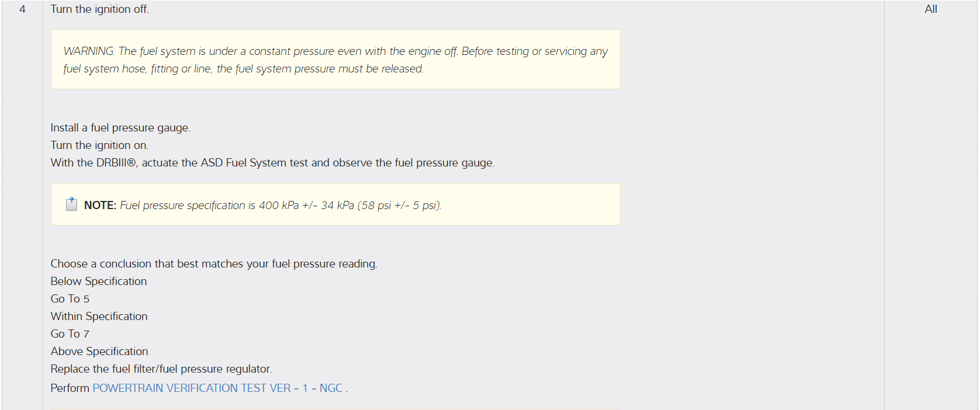Open the POWERTRAIN VERIFICATION TEST VER-1 link
This screenshot has height=410, width=980.
(x=217, y=388)
